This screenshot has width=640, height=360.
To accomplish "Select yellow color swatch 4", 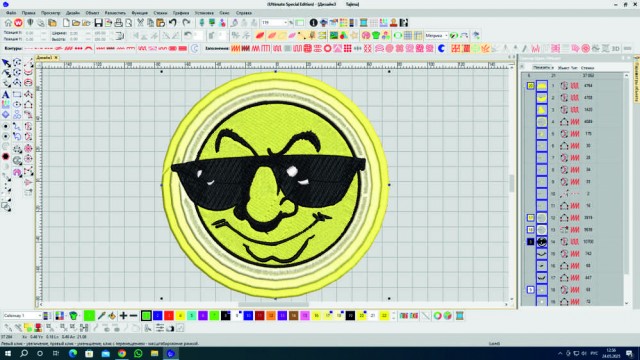I will tap(180, 316).
